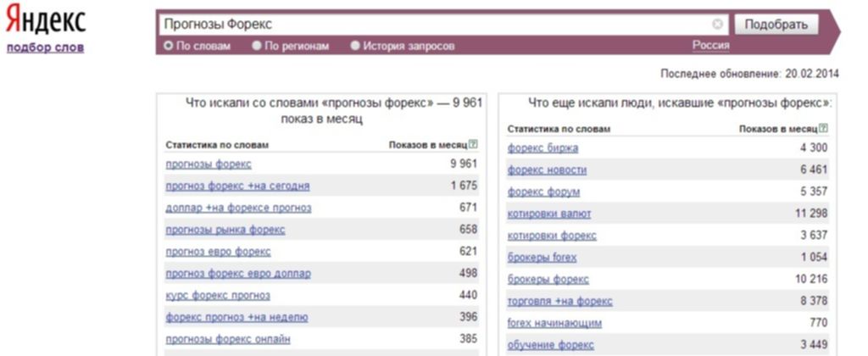Click the value '621' impressions

[468, 252]
